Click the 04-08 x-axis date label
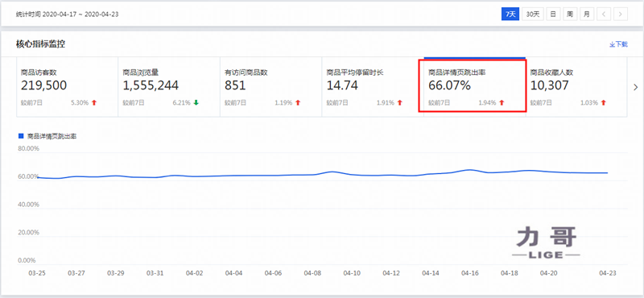Viewport: 644px width, 298px height. click(x=312, y=273)
